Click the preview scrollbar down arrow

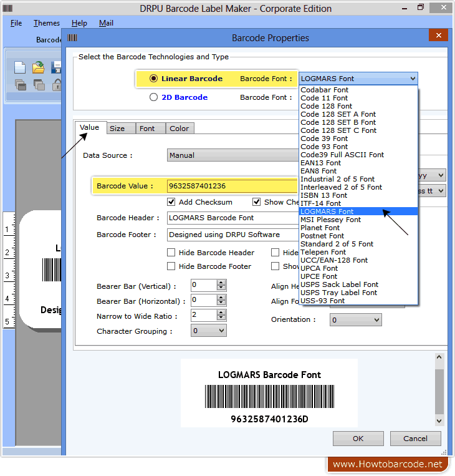pos(439,420)
